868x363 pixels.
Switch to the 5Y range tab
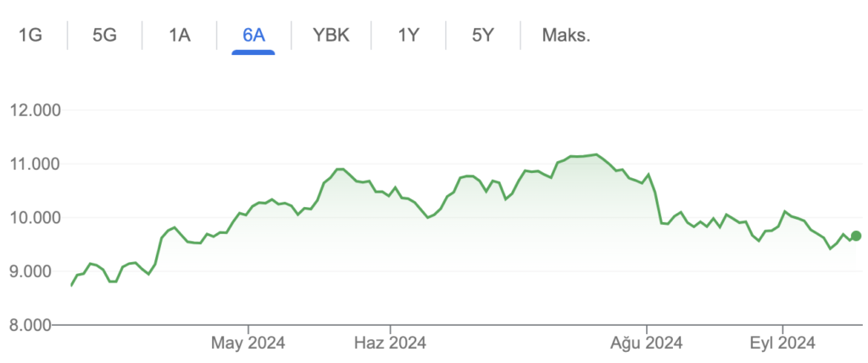[482, 36]
